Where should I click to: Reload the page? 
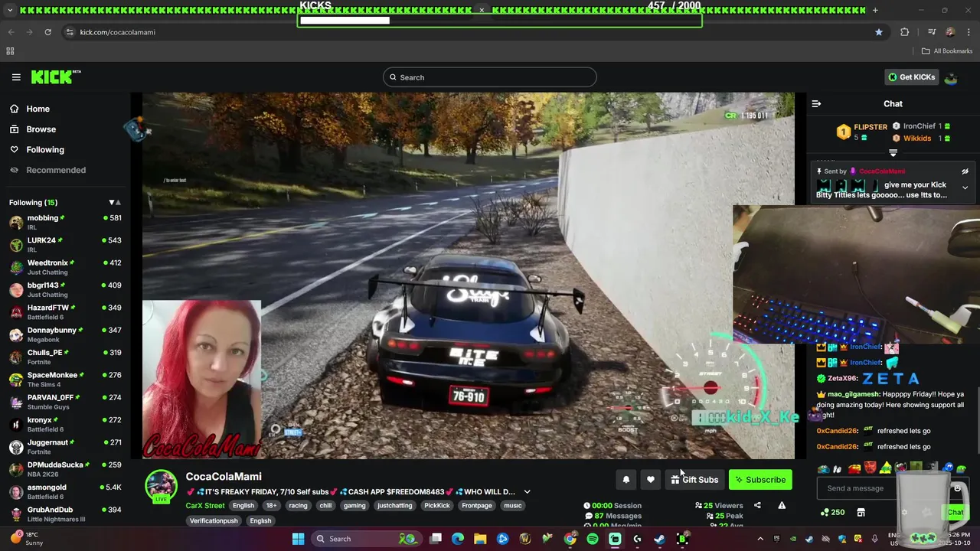pyautogui.click(x=47, y=32)
